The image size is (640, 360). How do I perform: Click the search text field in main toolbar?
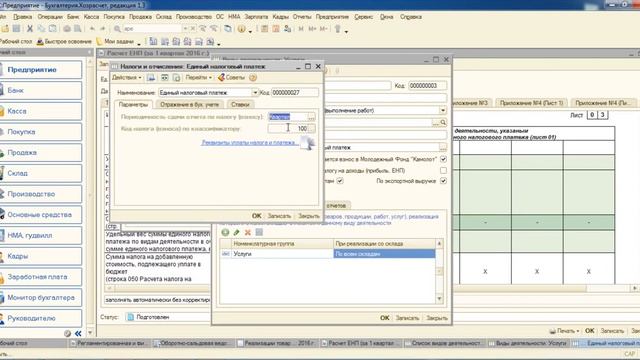tap(152, 29)
